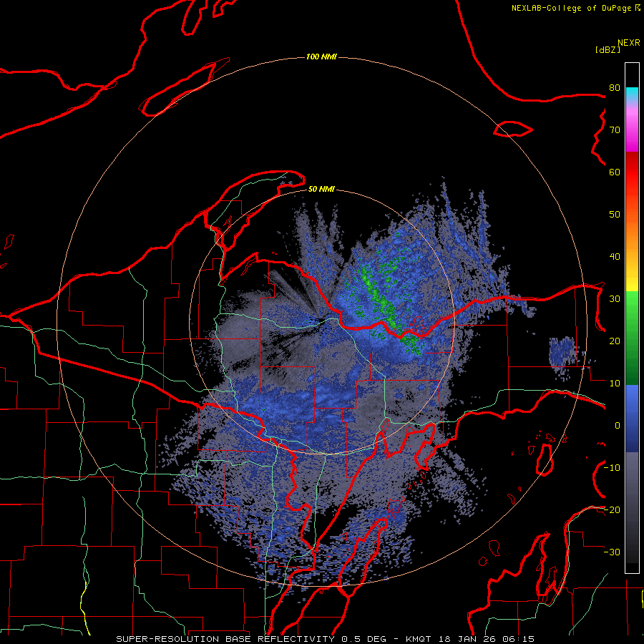Click the [dBZ] unit label
Image resolution: width=644 pixels, height=644 pixels.
(608, 49)
